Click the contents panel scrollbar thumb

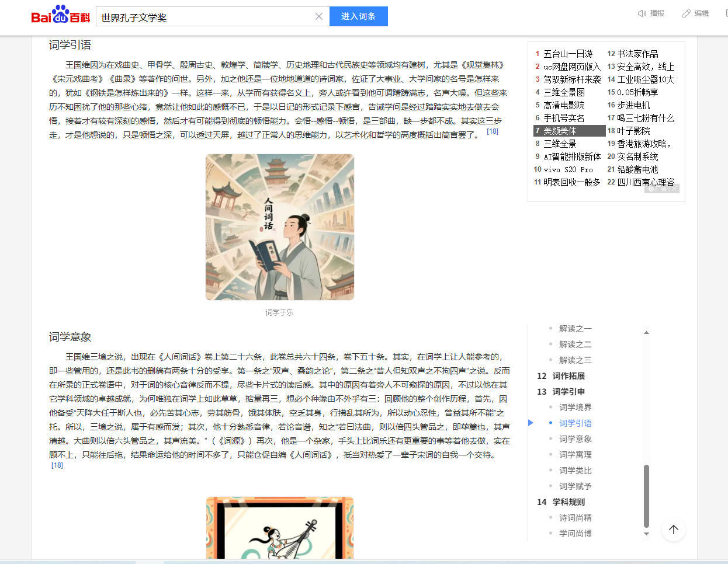[646, 495]
